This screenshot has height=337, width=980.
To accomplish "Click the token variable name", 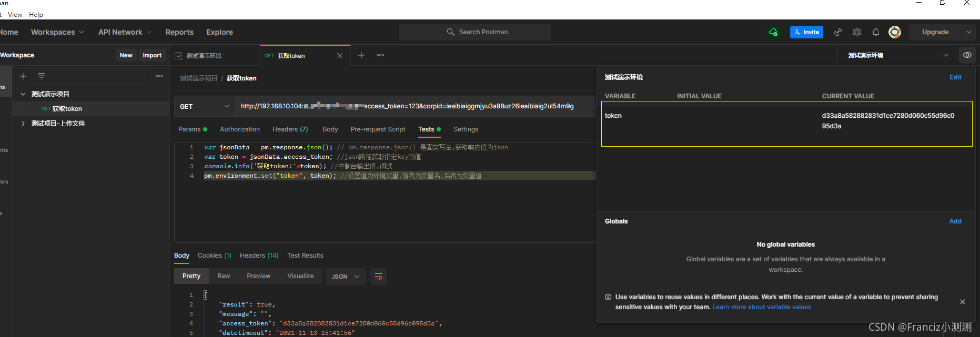I will (x=613, y=116).
